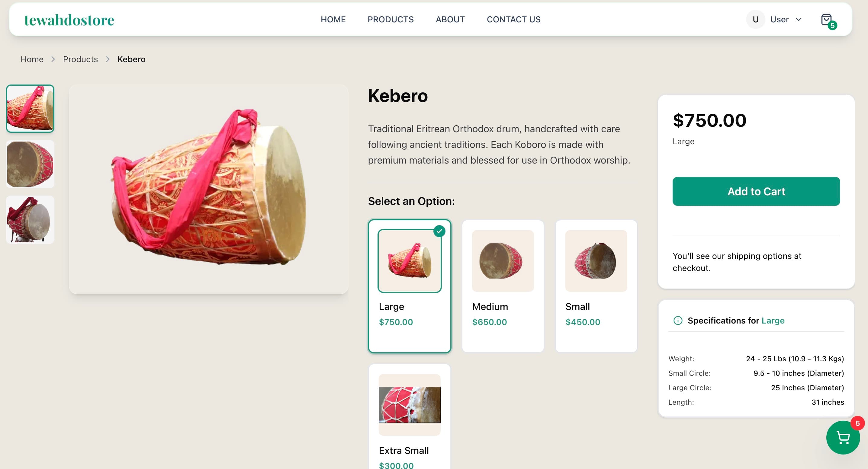Open the tewahdostore logo link
The image size is (868, 469).
click(69, 19)
